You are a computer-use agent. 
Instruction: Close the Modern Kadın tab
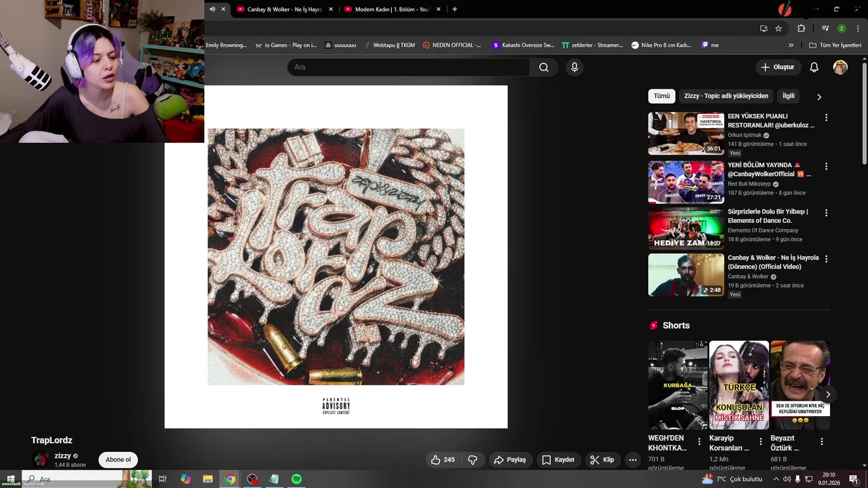[x=438, y=9]
